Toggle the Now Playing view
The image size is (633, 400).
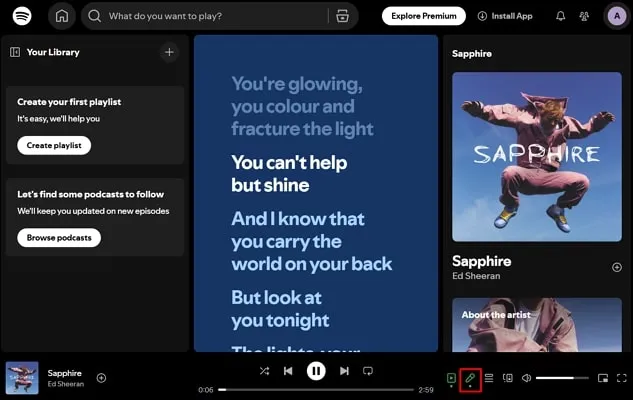tap(451, 378)
